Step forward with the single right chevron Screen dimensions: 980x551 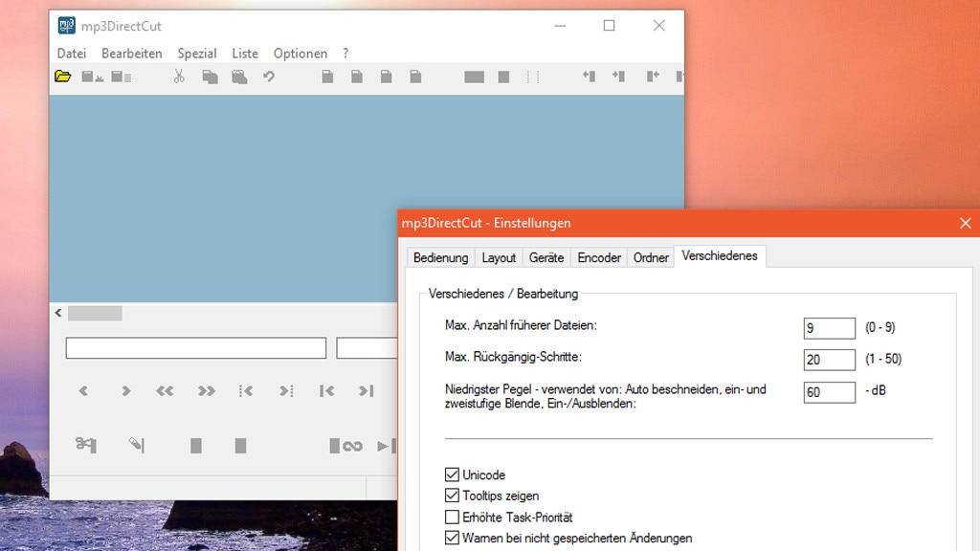(125, 391)
